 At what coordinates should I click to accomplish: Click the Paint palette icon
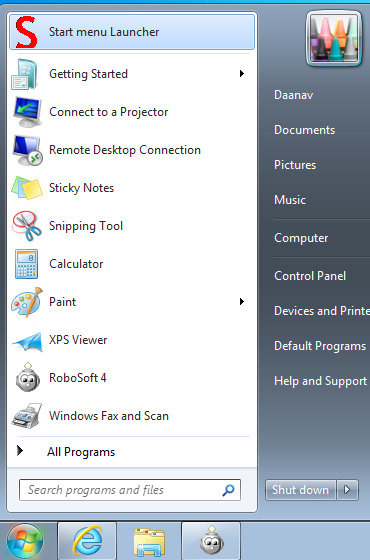point(27,302)
